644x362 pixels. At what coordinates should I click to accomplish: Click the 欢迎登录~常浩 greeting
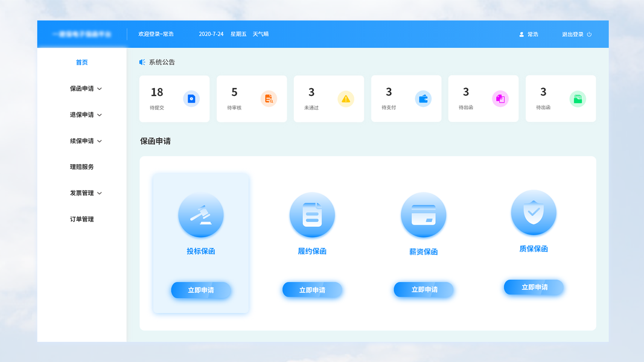click(156, 34)
